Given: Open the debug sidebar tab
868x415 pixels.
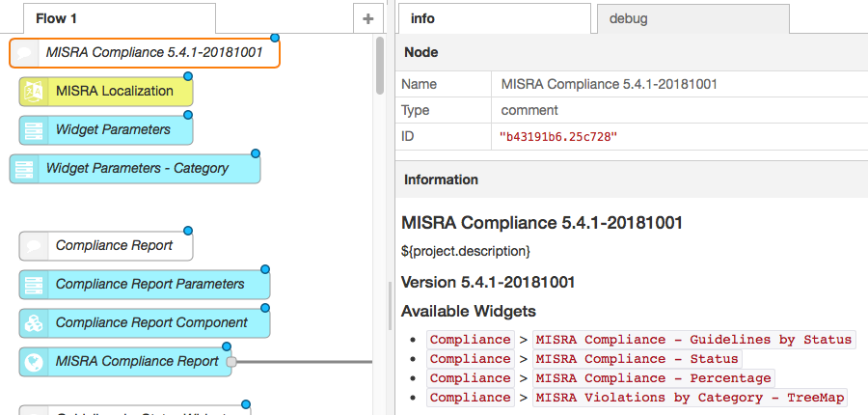Looking at the screenshot, I should (693, 19).
